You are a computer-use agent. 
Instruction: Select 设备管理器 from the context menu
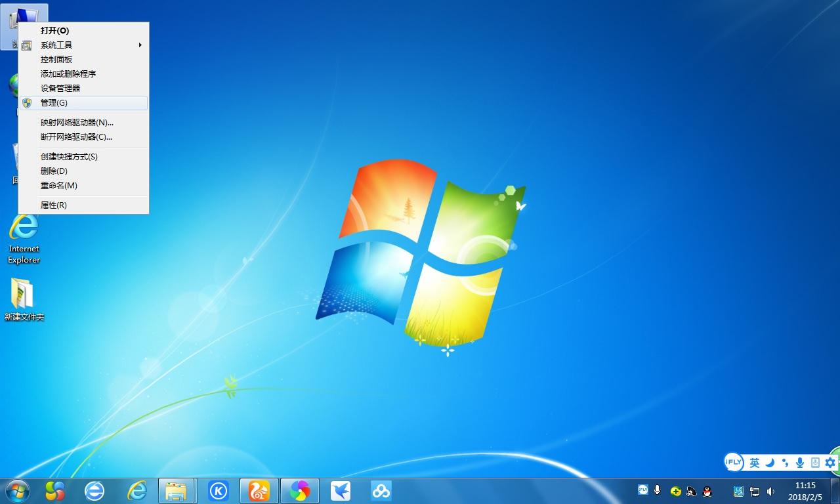click(x=83, y=89)
